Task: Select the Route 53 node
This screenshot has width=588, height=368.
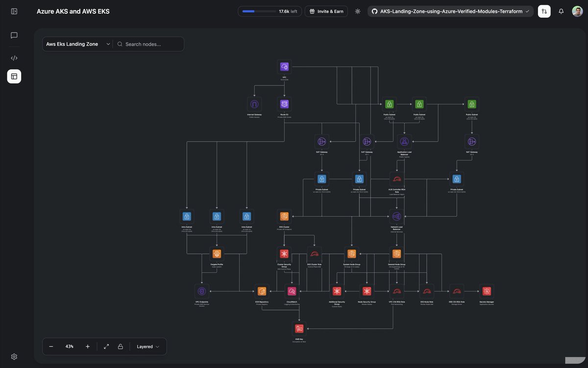Action: click(284, 104)
